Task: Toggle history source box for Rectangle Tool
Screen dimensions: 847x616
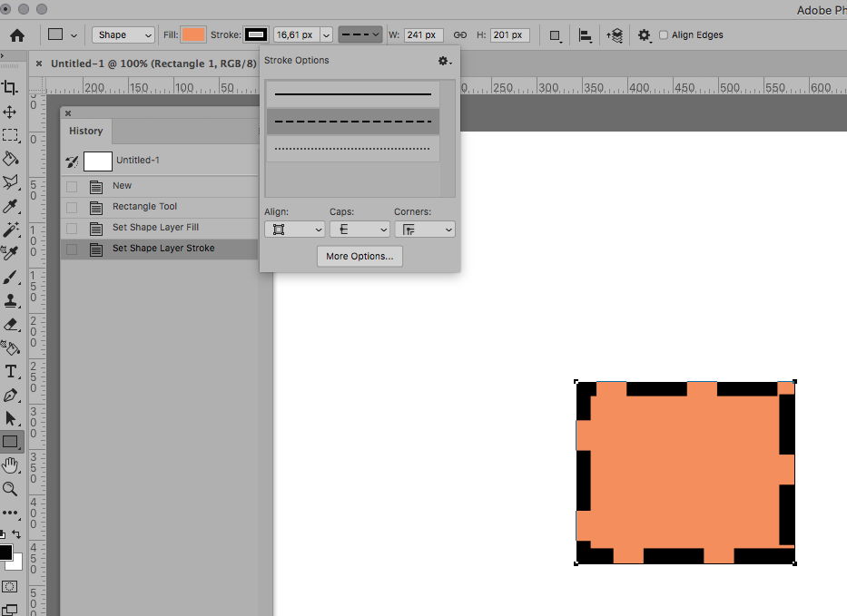Action: [x=72, y=207]
